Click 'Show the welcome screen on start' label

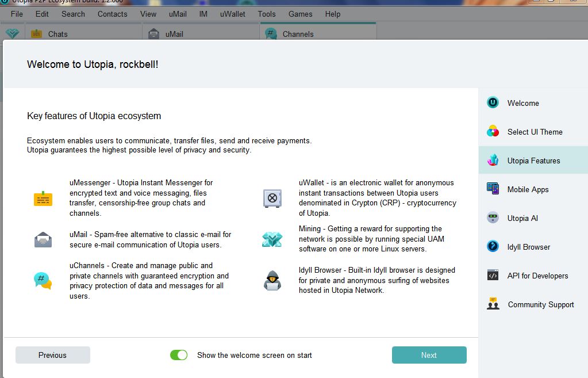pyautogui.click(x=255, y=355)
